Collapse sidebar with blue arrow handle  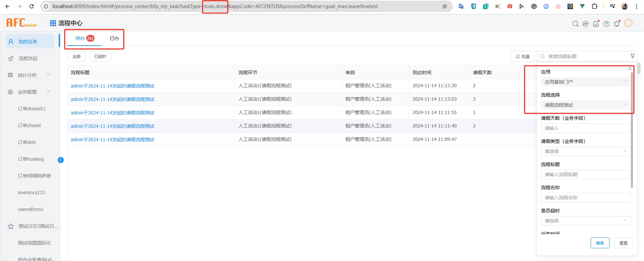point(61,160)
